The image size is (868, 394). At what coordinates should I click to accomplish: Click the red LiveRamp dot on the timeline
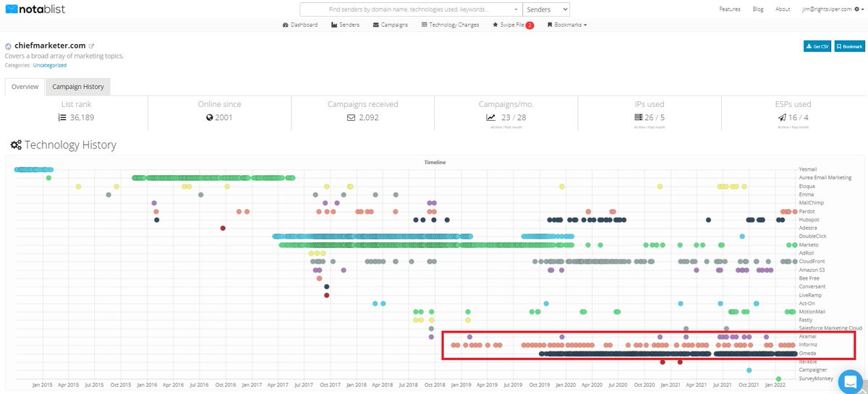coord(327,295)
